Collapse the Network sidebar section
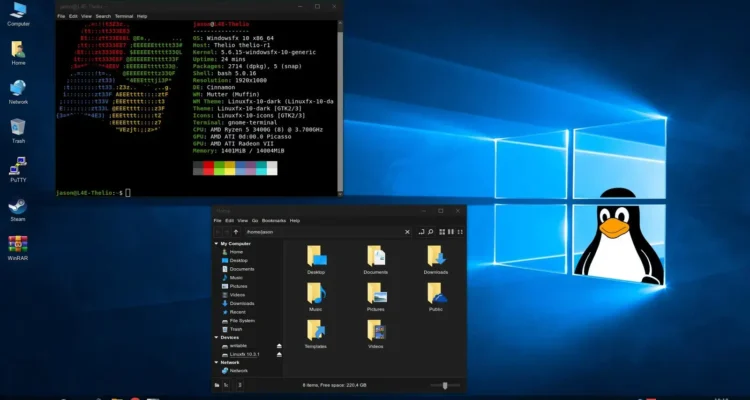Viewport: 750px width, 400px height. point(216,362)
